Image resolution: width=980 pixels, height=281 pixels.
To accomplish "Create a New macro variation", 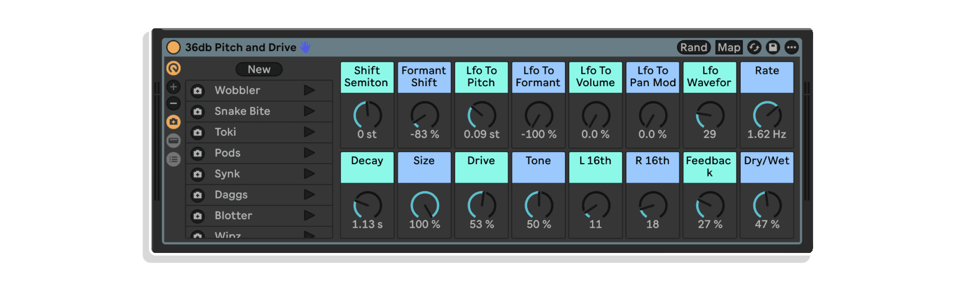I will (x=259, y=69).
